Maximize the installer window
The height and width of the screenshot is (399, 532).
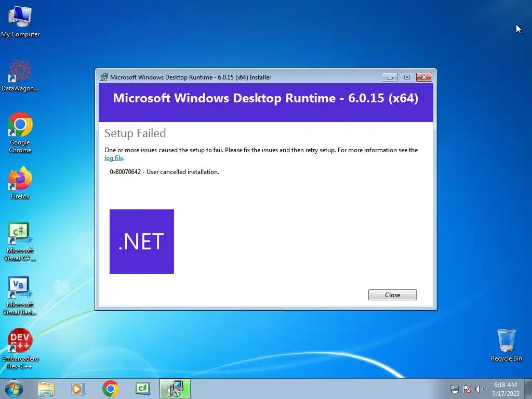pos(407,77)
